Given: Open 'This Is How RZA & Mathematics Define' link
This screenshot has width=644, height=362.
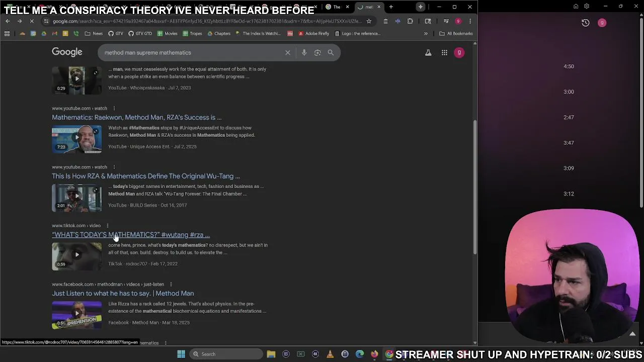Looking at the screenshot, I should [146, 176].
